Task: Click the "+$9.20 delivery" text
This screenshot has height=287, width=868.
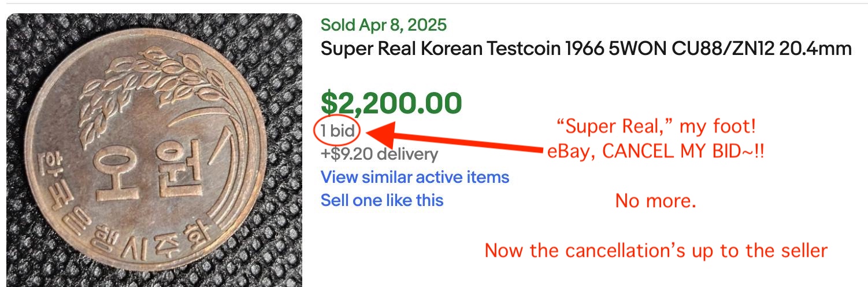Action: coord(379,154)
